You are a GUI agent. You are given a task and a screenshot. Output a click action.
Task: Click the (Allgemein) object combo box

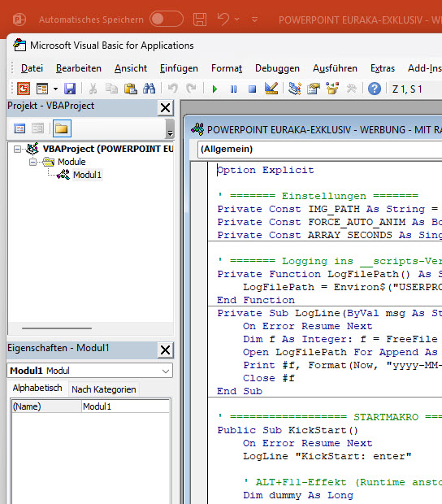click(319, 149)
